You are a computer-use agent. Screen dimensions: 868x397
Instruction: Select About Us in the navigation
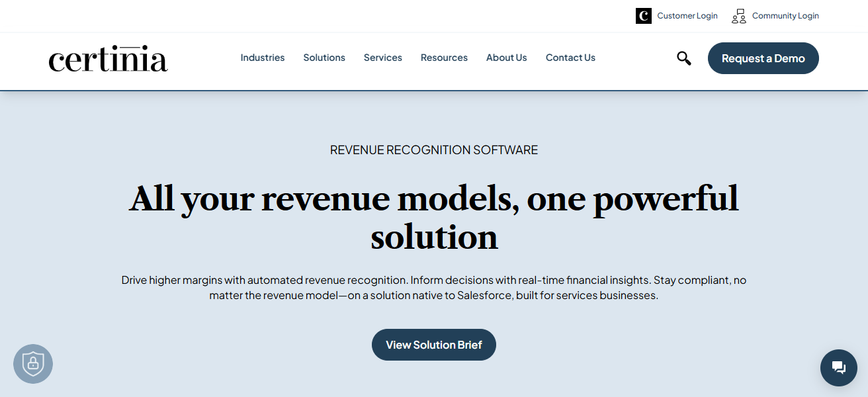[x=506, y=58]
